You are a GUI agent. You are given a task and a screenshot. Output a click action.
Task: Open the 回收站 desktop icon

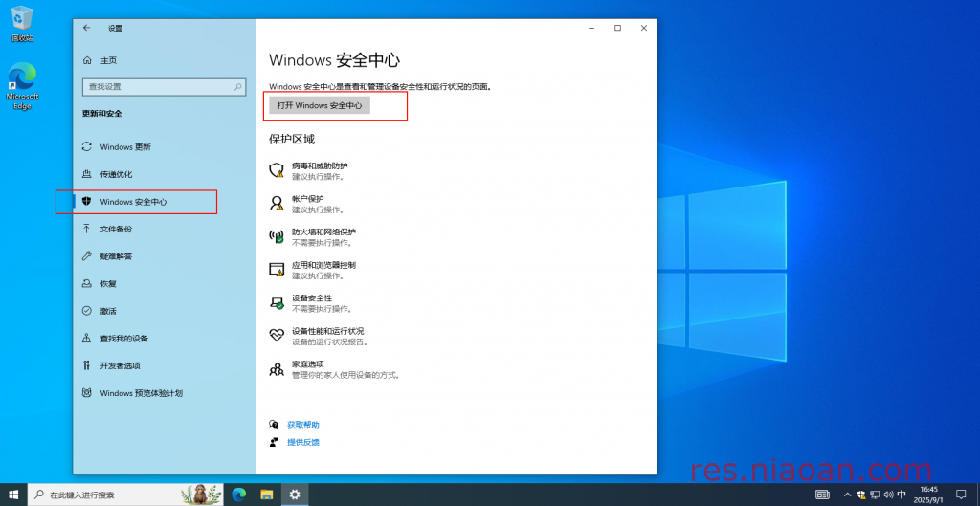22,25
